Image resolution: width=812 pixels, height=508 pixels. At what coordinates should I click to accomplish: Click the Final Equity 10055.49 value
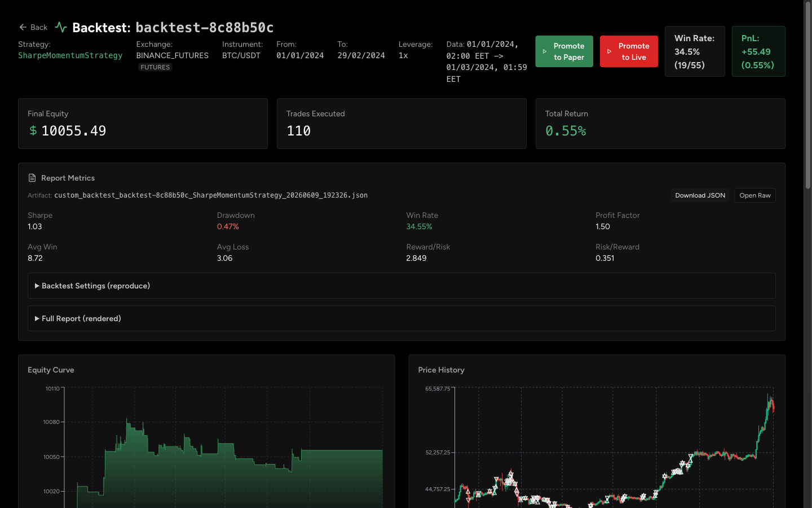point(73,131)
